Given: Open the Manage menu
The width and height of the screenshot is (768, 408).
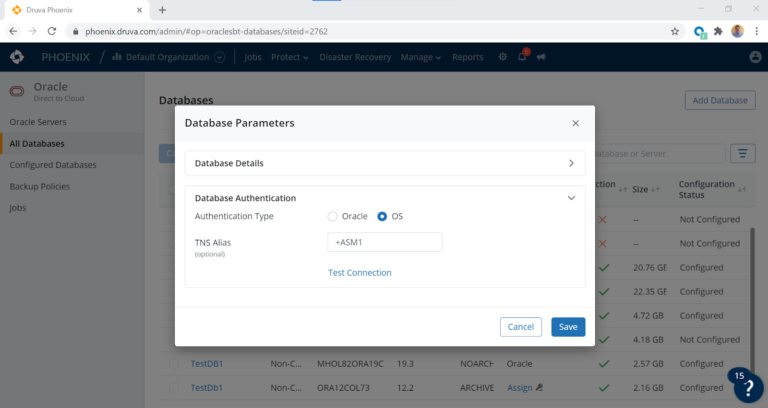Looking at the screenshot, I should [420, 57].
